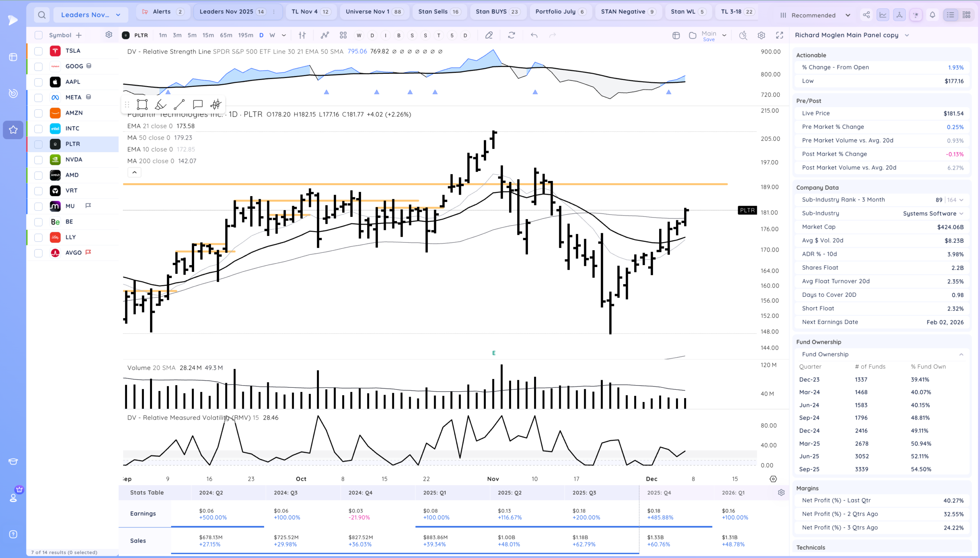The width and height of the screenshot is (980, 558).
Task: Select the trend line drawing tool
Action: coord(179,104)
